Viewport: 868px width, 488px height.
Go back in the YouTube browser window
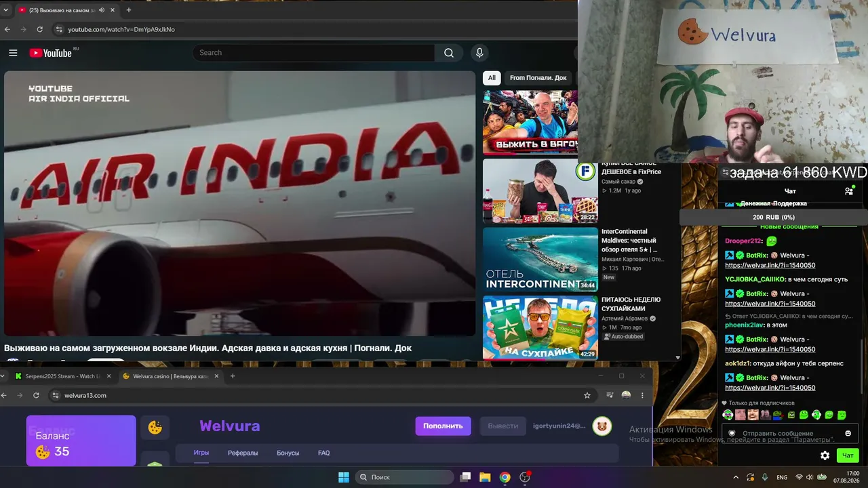(7, 30)
